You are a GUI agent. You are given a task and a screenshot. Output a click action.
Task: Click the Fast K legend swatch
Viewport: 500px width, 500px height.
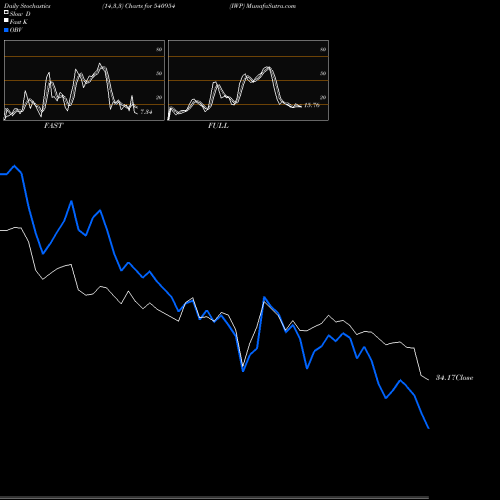click(x=6, y=21)
